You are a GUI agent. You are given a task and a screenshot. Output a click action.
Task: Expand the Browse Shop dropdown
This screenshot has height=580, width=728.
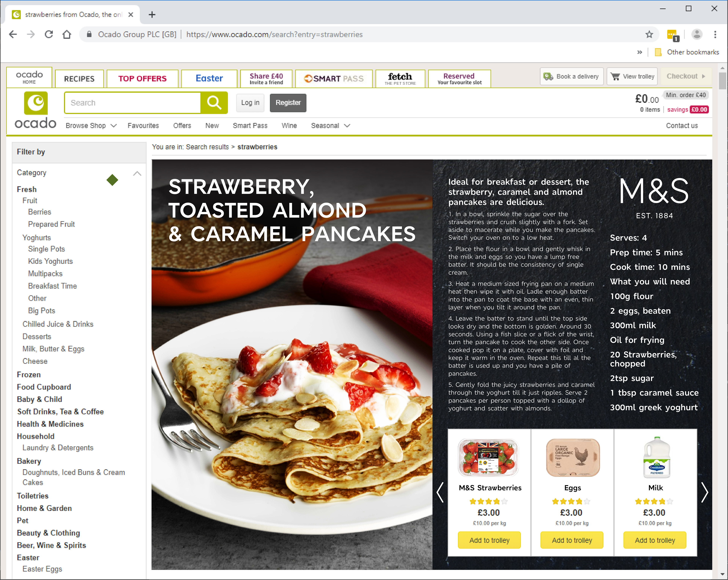click(x=91, y=126)
